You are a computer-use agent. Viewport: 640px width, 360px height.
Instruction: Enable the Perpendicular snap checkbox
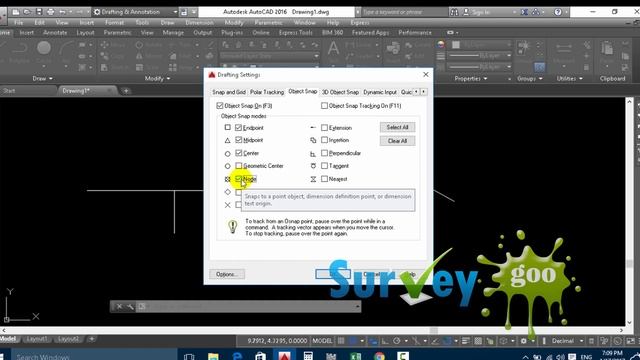(324, 153)
